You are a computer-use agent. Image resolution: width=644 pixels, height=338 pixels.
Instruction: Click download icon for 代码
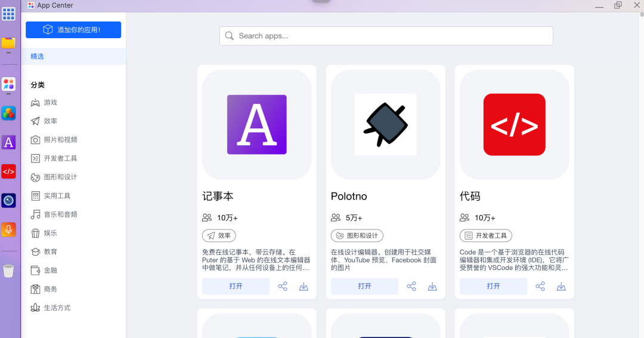click(x=561, y=287)
